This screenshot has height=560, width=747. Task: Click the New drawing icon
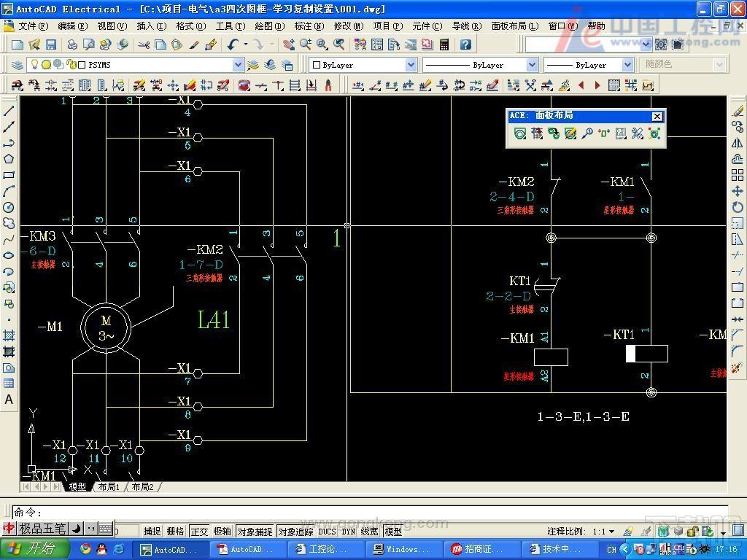coord(18,44)
